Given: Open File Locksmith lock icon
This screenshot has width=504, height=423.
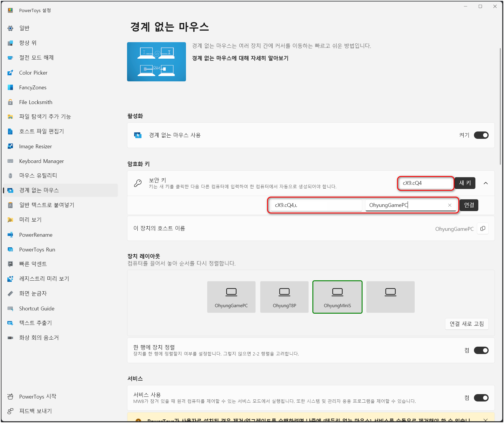Looking at the screenshot, I should pyautogui.click(x=10, y=102).
